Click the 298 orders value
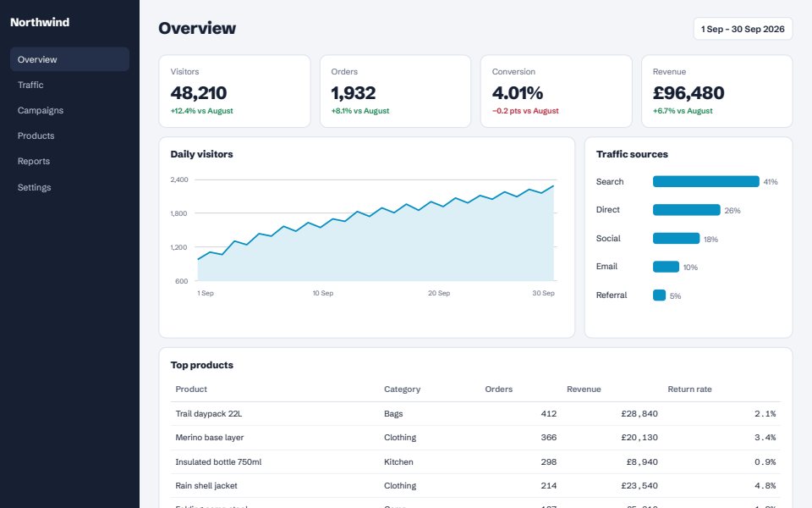 [x=548, y=462]
